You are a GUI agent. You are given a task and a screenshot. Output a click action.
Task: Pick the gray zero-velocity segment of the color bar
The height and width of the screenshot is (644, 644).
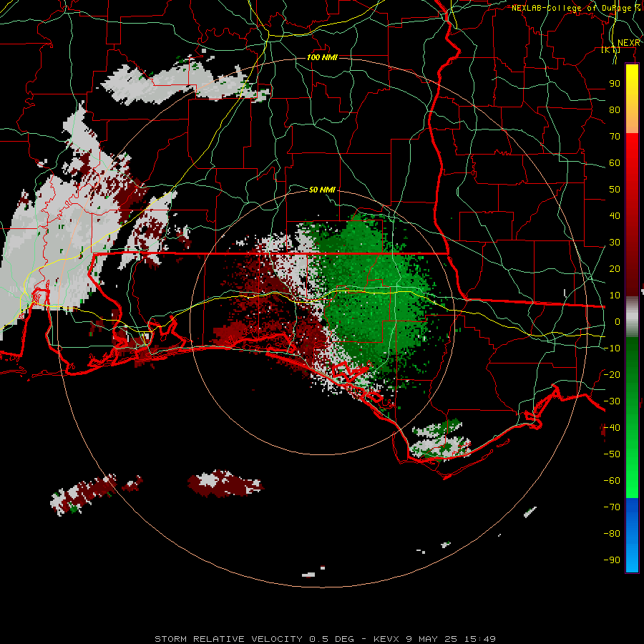point(632,317)
